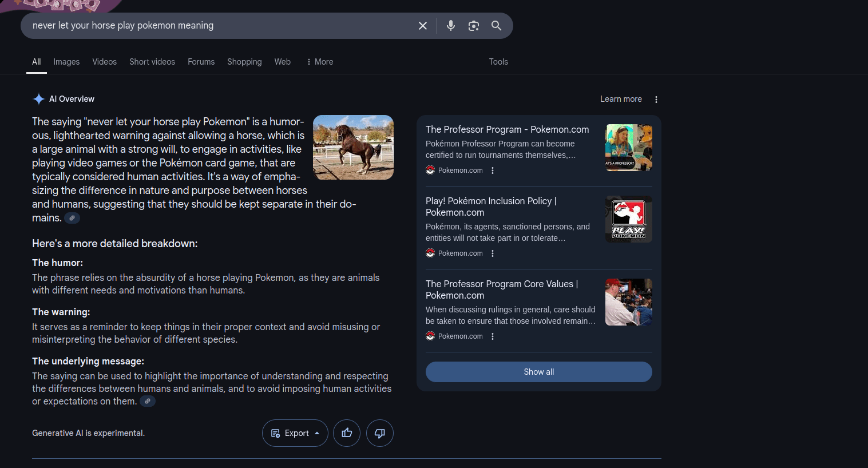The width and height of the screenshot is (868, 468).
Task: Clear the search query with the X icon
Action: tap(423, 26)
